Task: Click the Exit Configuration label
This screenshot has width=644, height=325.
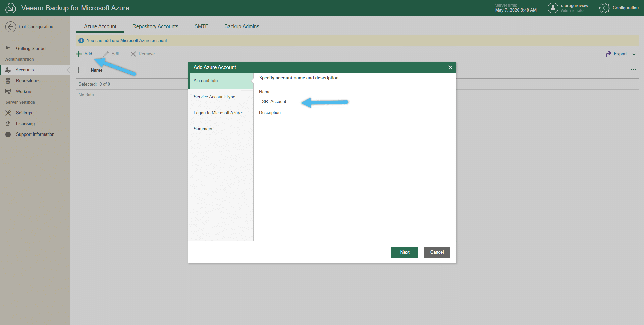Action: point(36,27)
